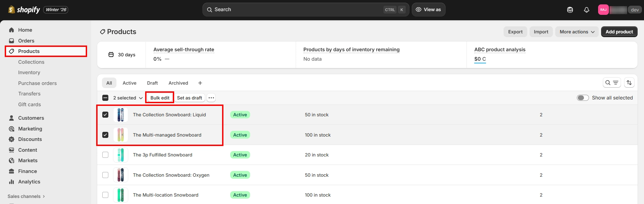Viewport: 644px width, 204px height.
Task: Check The Multi-location Snowboard checkbox
Action: [105, 195]
